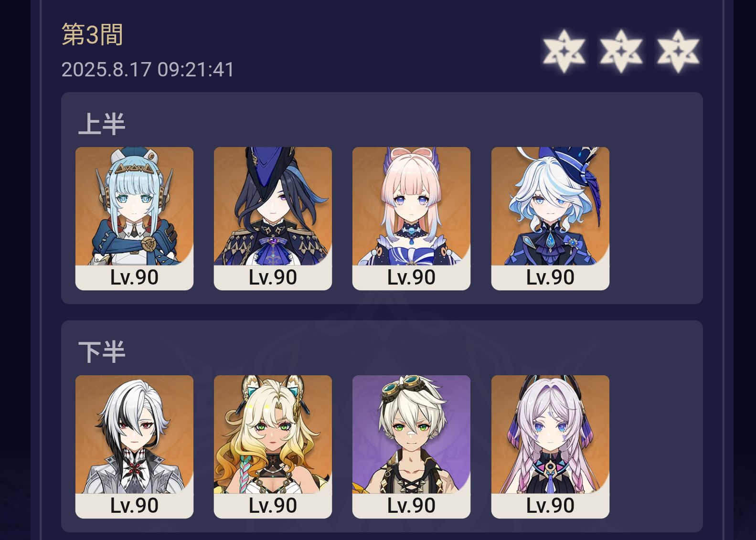Click the first star rating icon
Image resolution: width=756 pixels, height=540 pixels.
[x=564, y=51]
